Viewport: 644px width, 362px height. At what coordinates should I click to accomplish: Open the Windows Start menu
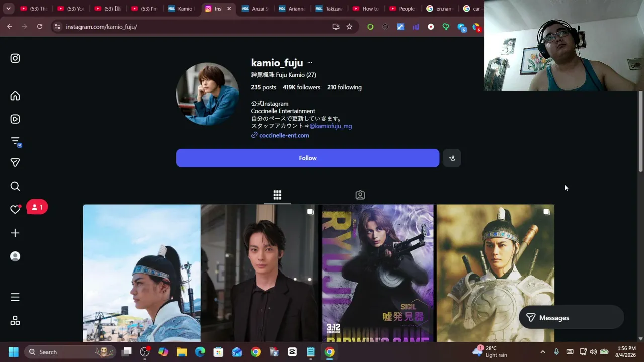(x=14, y=352)
